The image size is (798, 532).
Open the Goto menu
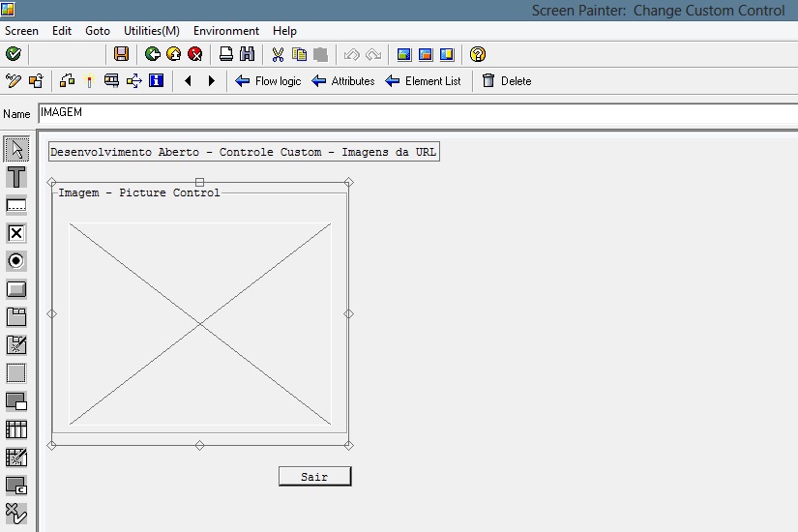(98, 31)
